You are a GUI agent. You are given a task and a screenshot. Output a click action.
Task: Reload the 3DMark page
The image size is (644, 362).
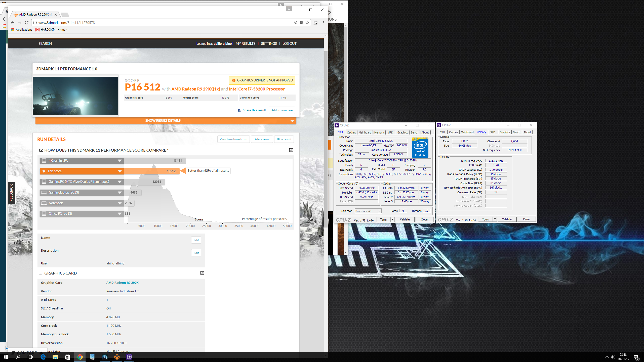tap(27, 23)
